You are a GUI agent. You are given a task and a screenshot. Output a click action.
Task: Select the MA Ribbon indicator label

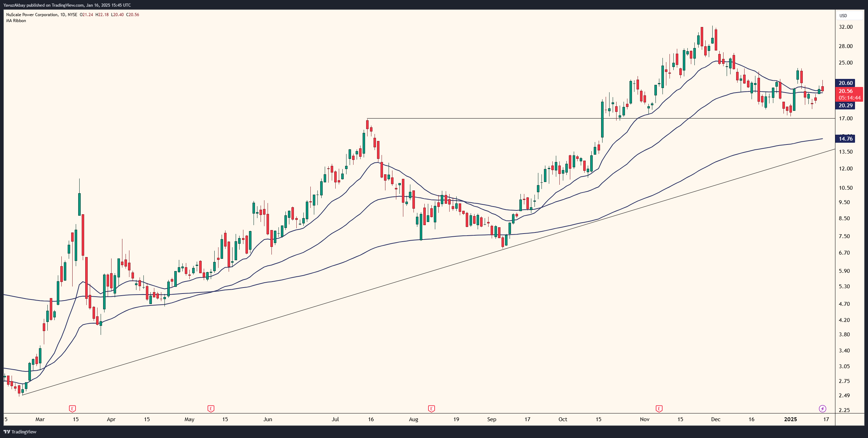pyautogui.click(x=16, y=20)
